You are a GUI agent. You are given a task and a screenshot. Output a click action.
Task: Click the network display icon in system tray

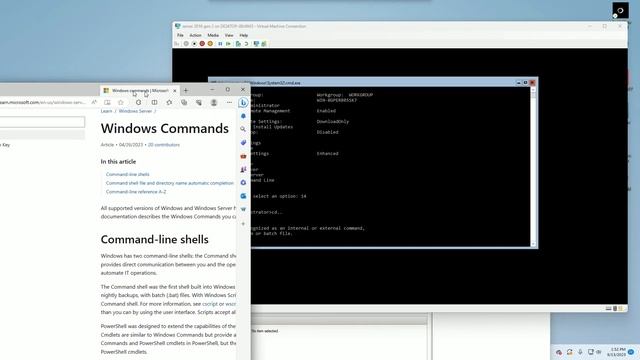click(x=590, y=352)
